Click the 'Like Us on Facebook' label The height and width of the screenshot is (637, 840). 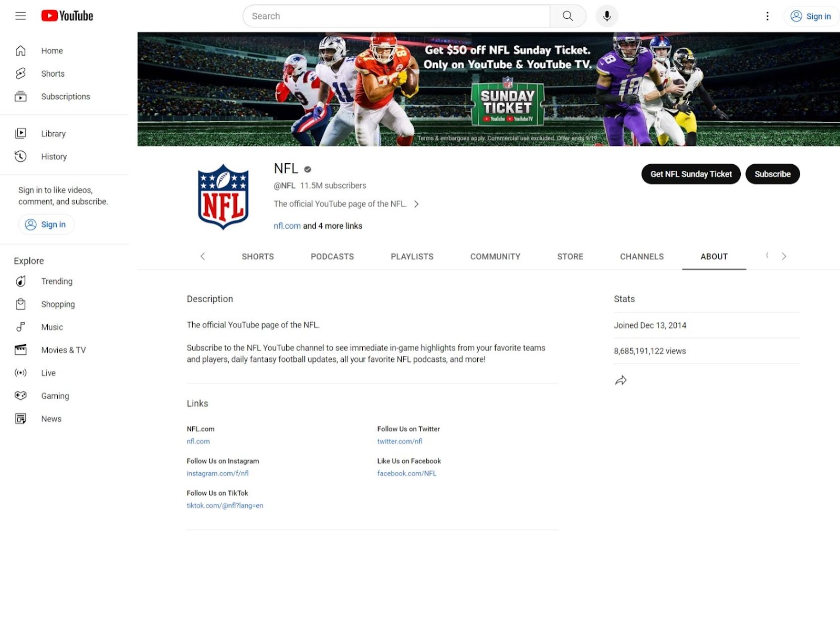coord(409,461)
